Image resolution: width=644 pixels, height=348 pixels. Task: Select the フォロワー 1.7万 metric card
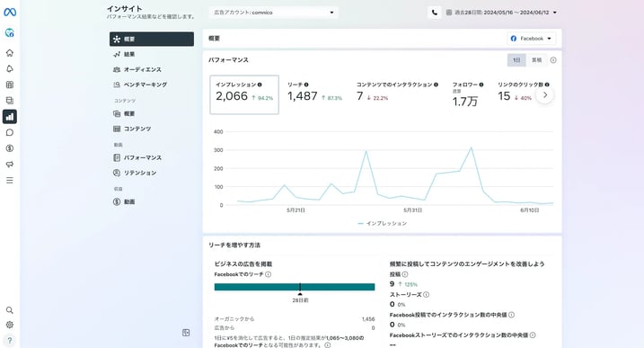pyautogui.click(x=468, y=94)
